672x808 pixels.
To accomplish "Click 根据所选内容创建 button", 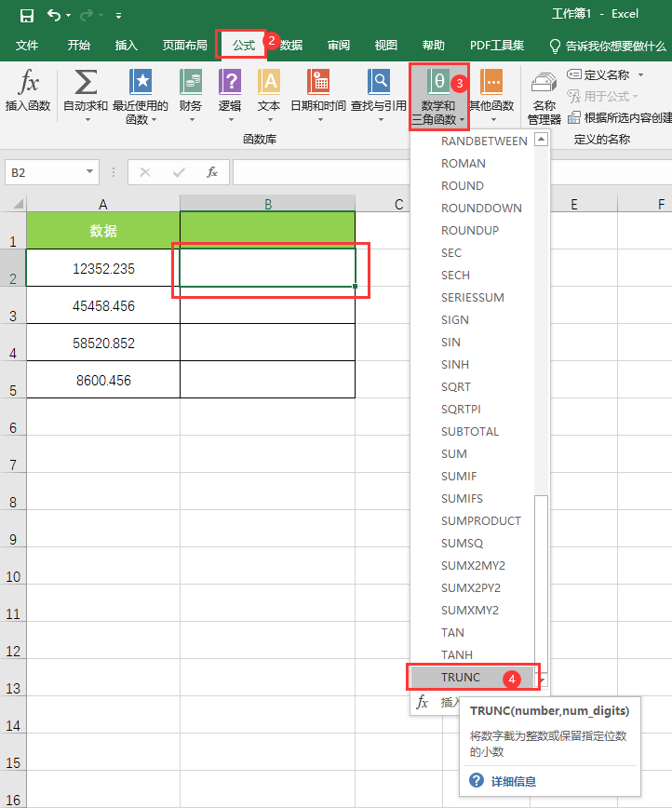I will click(620, 118).
